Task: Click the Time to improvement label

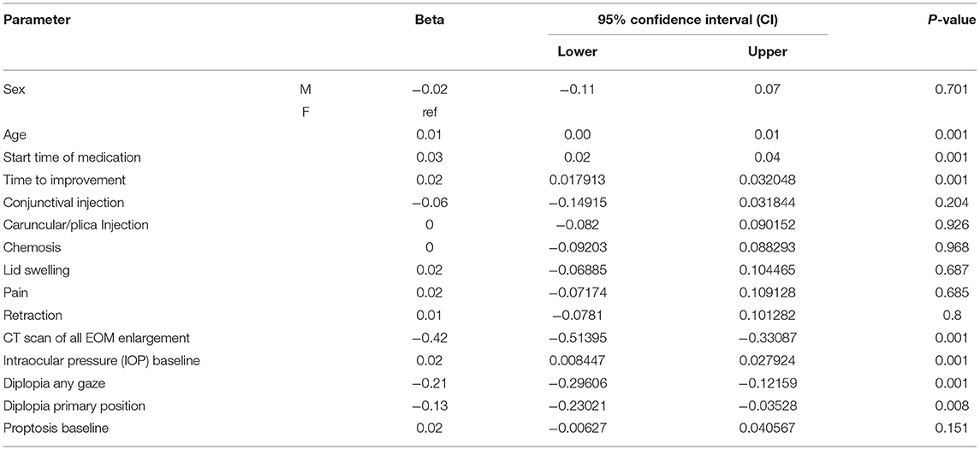Action: (x=64, y=180)
